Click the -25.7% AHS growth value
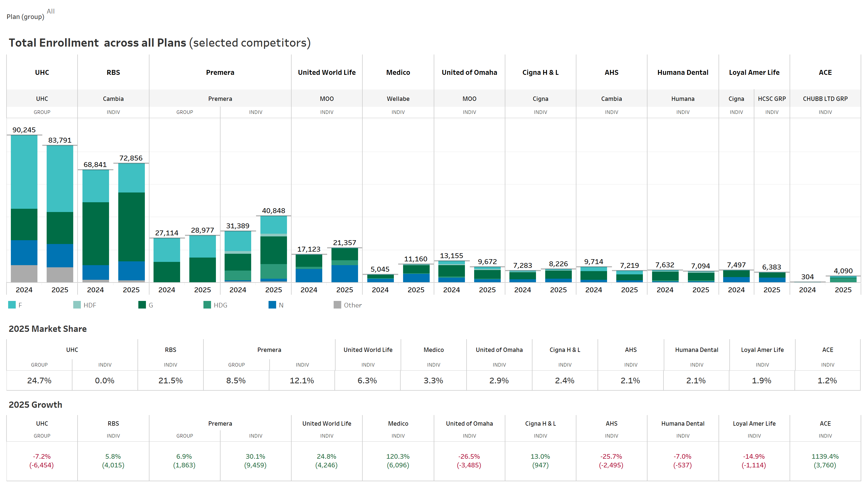Viewport: 868px width, 488px height. click(611, 456)
